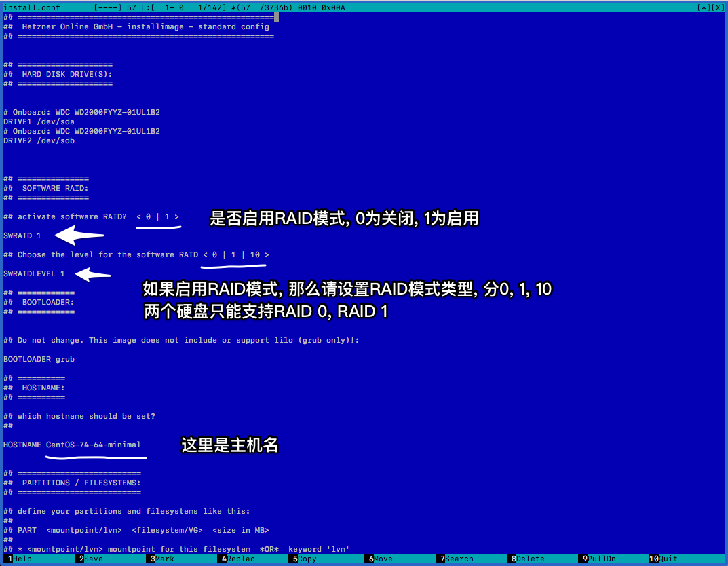Click the Delete function key label
Image resolution: width=728 pixels, height=566 pixels.
pyautogui.click(x=531, y=559)
